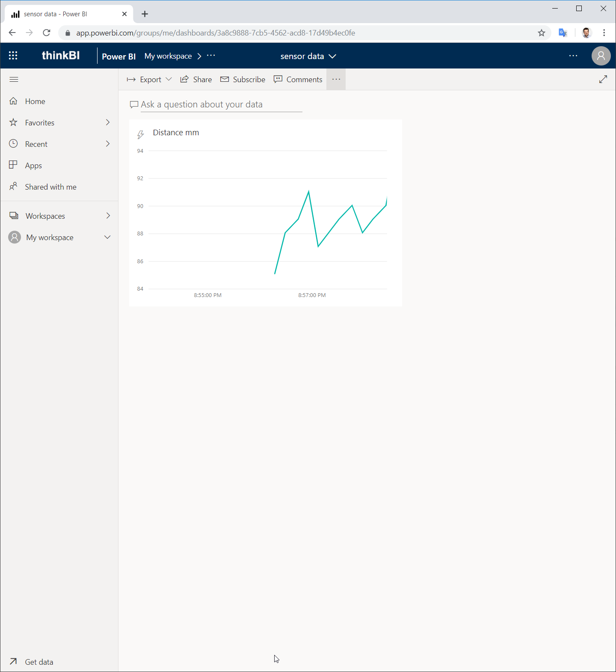Click the Favorites star icon
This screenshot has width=616, height=672.
[13, 122]
